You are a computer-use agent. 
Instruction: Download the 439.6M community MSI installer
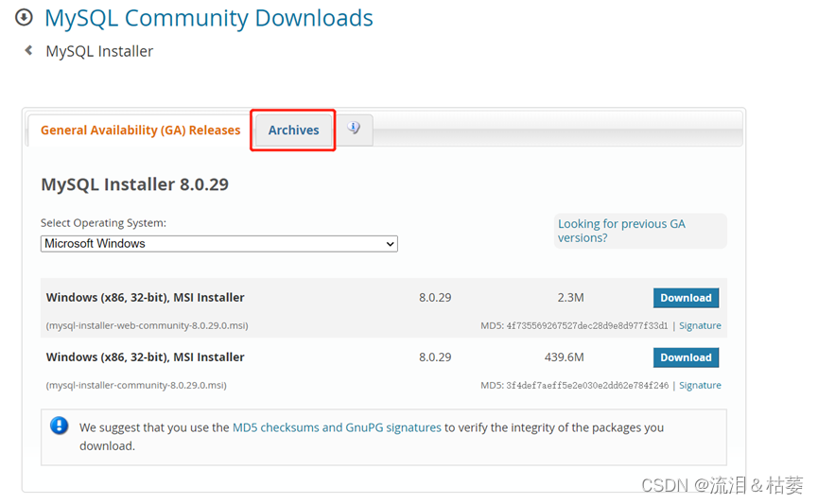click(686, 357)
